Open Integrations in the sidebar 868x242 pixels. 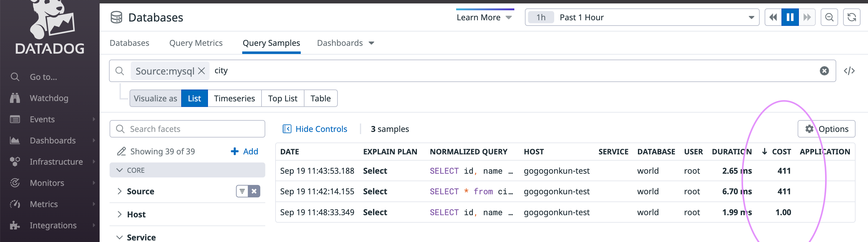tap(53, 225)
